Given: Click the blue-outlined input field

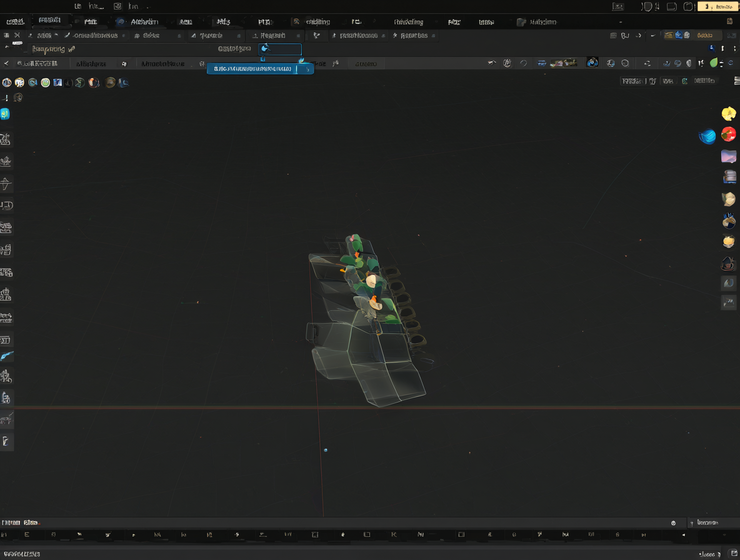Looking at the screenshot, I should [280, 49].
